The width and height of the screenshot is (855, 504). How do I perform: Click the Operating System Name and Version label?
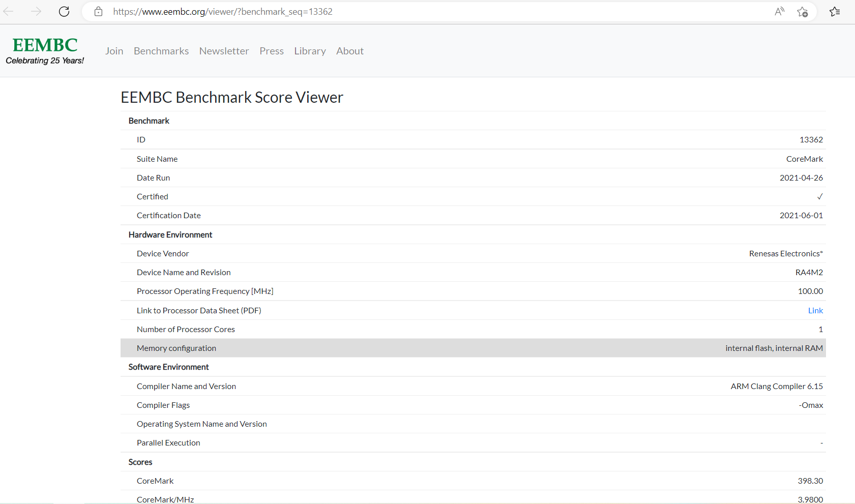tap(201, 424)
